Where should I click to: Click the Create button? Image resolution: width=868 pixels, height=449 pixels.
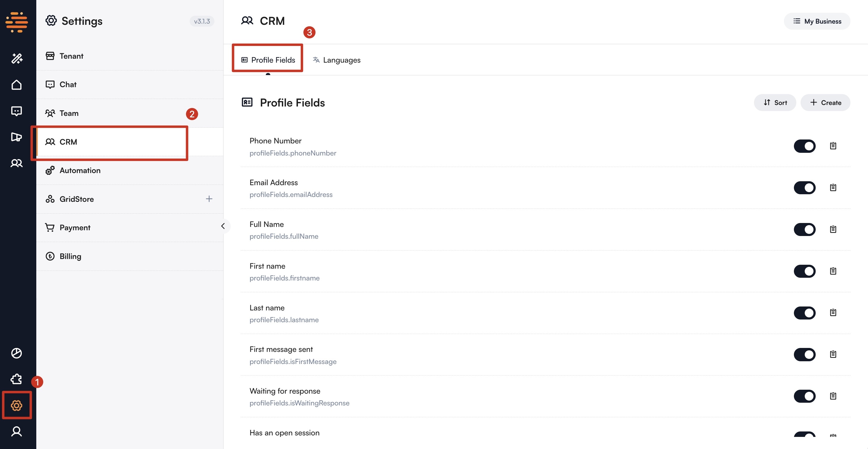click(x=825, y=103)
